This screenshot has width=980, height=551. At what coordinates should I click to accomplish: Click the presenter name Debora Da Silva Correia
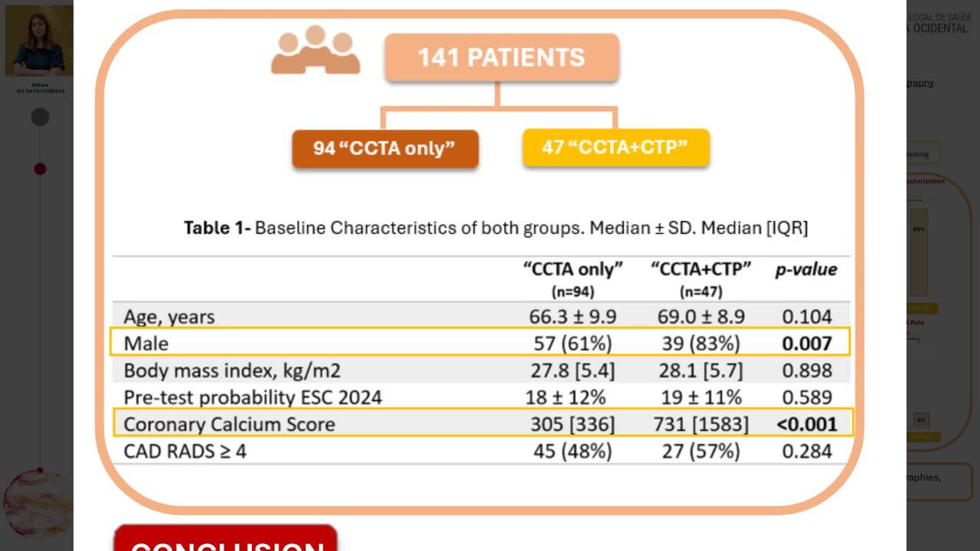[x=40, y=88]
